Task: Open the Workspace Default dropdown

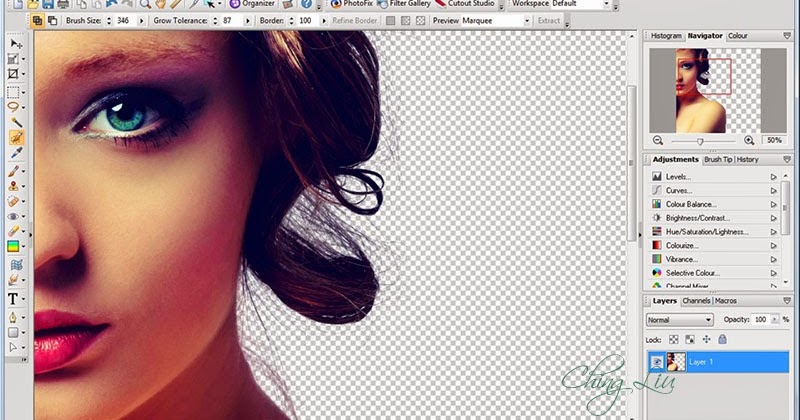Action: click(x=606, y=4)
